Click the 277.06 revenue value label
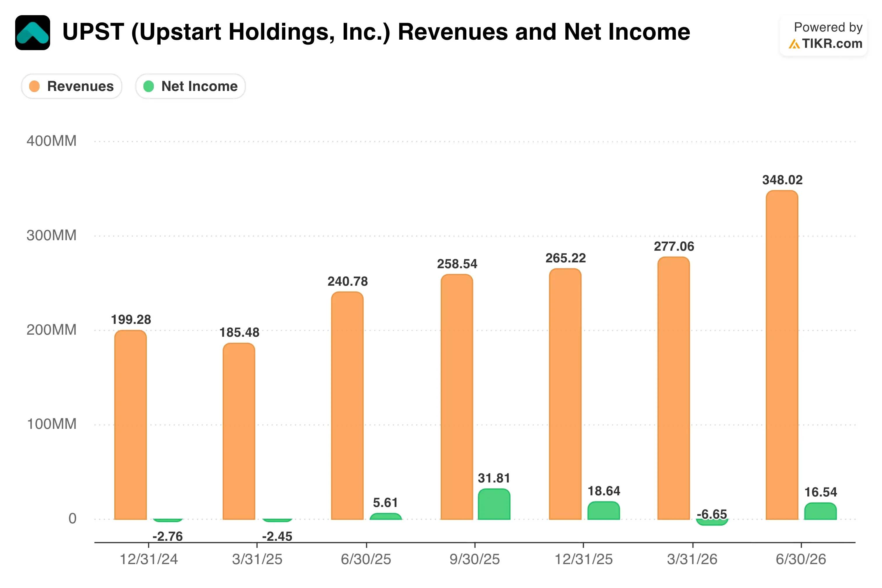 (x=674, y=246)
